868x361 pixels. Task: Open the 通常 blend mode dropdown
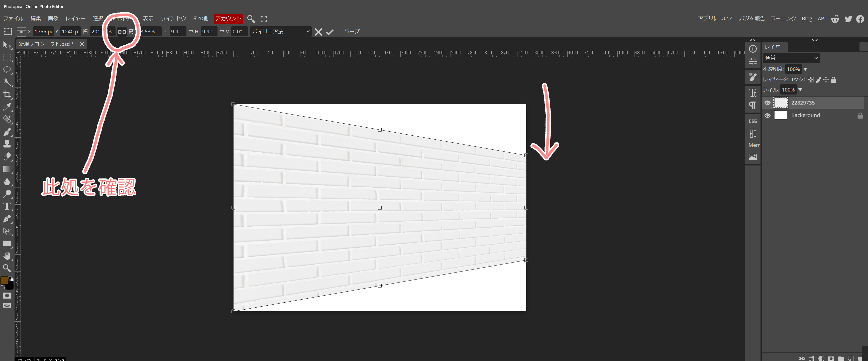pyautogui.click(x=791, y=58)
